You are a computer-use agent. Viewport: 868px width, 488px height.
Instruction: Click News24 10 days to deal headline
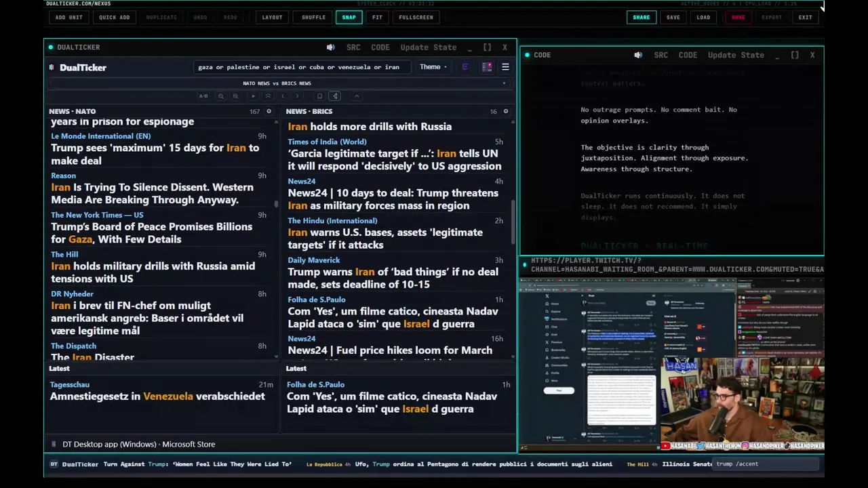click(393, 199)
